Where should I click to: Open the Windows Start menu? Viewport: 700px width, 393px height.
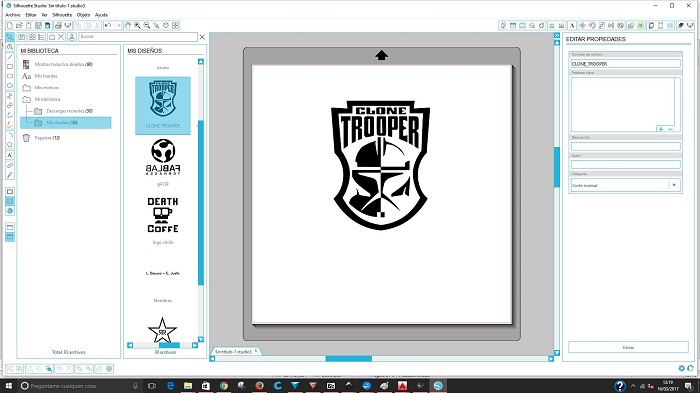8,385
